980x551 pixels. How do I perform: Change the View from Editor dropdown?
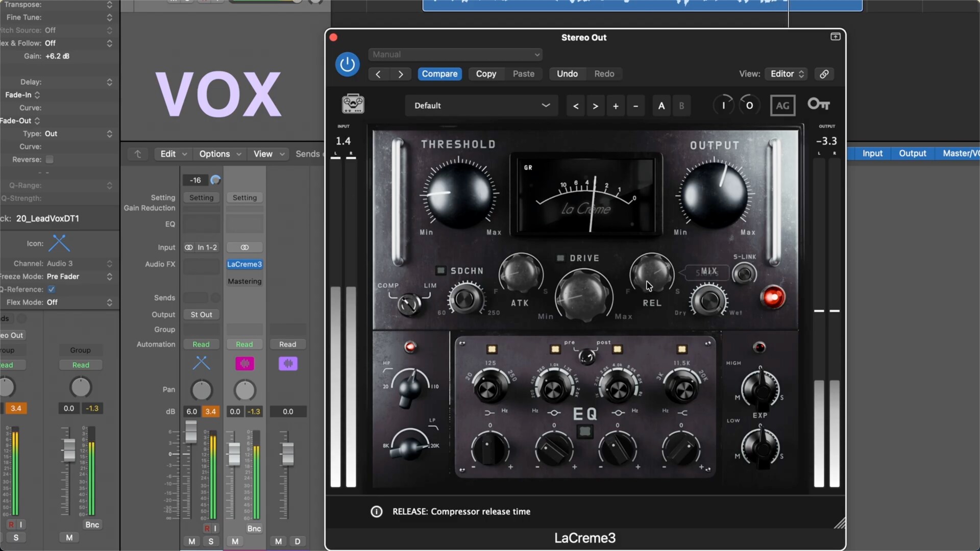786,73
